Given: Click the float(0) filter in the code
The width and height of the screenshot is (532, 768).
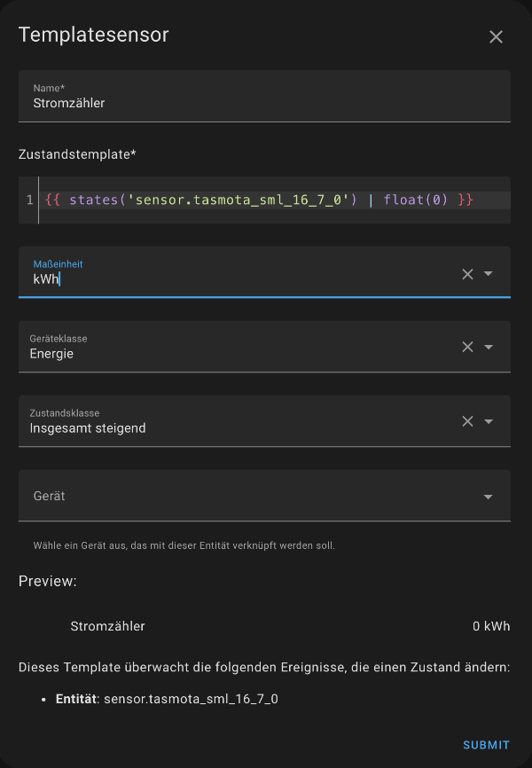Looking at the screenshot, I should (x=413, y=200).
